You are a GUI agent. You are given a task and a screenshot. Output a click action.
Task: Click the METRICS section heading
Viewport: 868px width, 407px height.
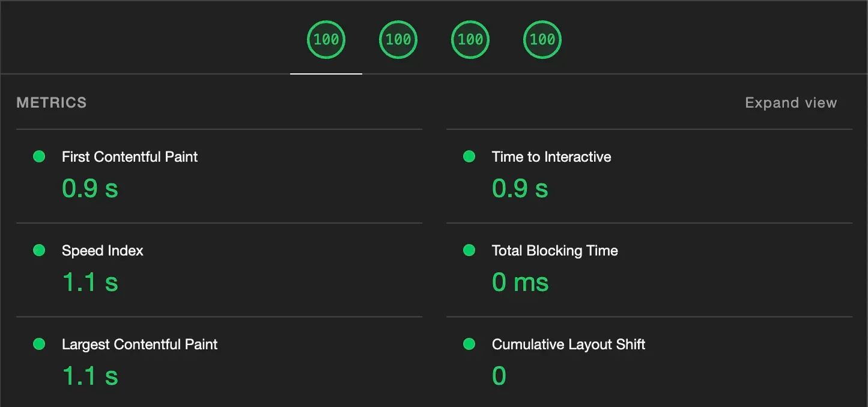pyautogui.click(x=52, y=103)
